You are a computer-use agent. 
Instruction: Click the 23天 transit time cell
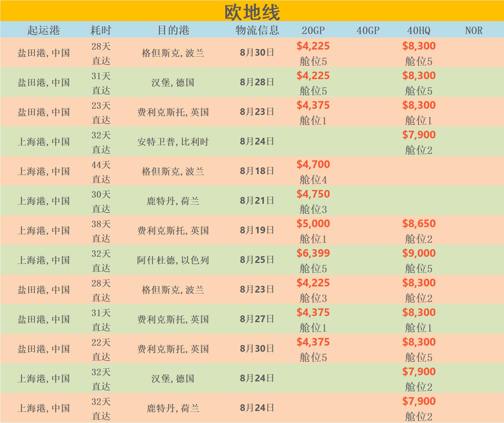101,106
